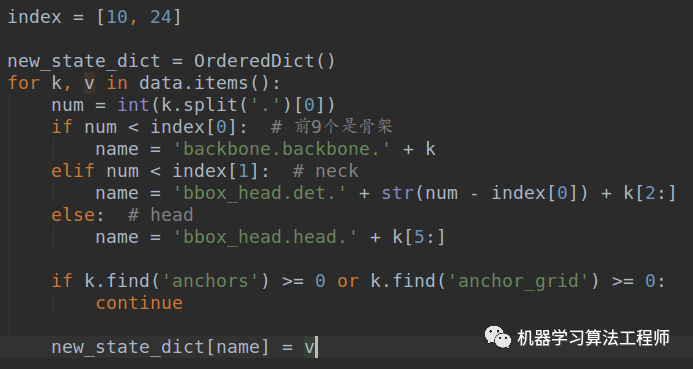Click the str builtin function call
693x369 pixels.
coord(397,193)
